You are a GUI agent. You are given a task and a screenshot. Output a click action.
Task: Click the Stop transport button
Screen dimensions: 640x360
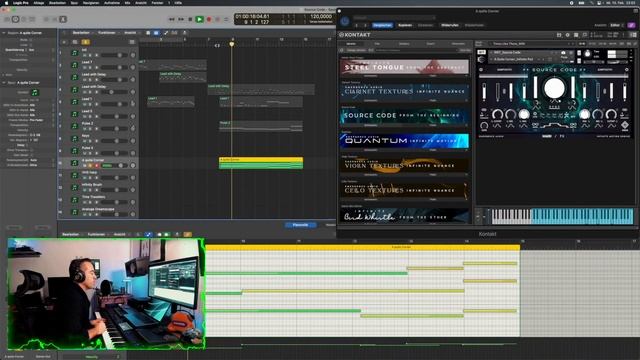coord(190,19)
